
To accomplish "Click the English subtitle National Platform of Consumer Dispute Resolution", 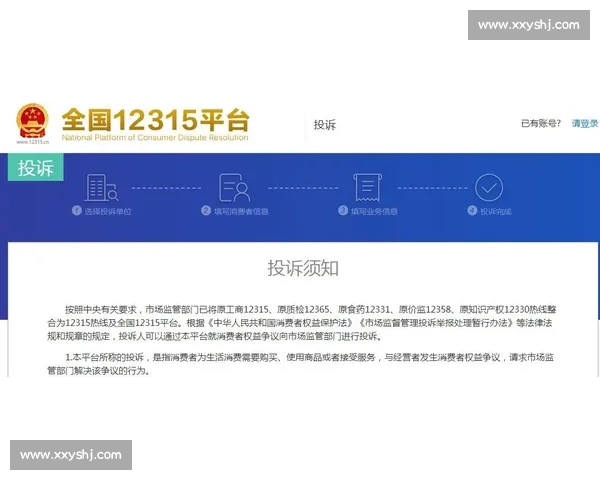I will [x=155, y=137].
